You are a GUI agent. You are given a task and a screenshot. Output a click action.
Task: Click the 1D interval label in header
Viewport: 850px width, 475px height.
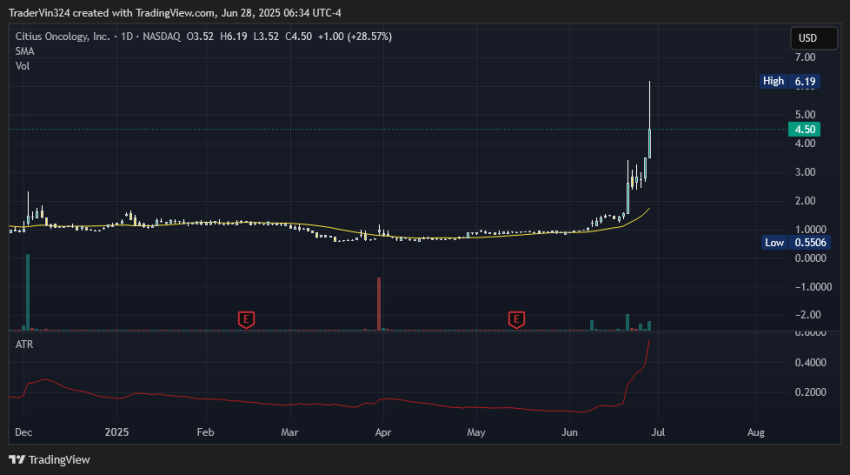[126, 36]
